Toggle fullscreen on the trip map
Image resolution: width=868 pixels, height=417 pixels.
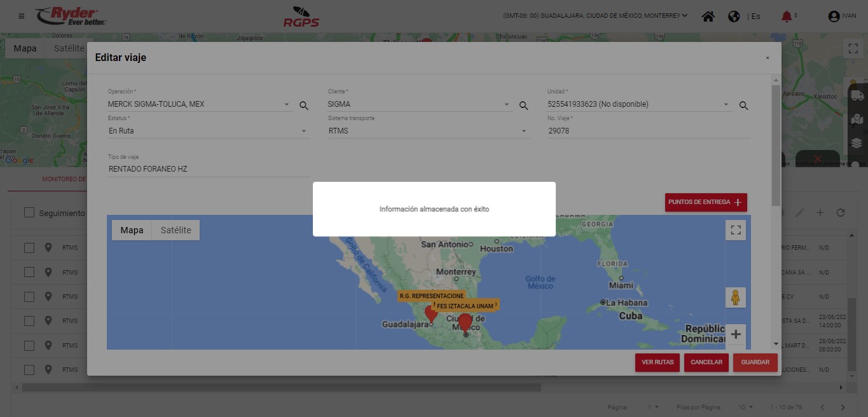coord(736,230)
